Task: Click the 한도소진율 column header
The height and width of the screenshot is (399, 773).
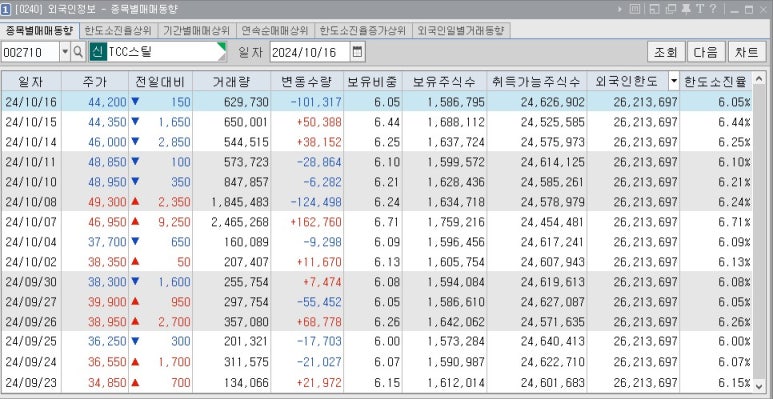Action: pos(716,81)
